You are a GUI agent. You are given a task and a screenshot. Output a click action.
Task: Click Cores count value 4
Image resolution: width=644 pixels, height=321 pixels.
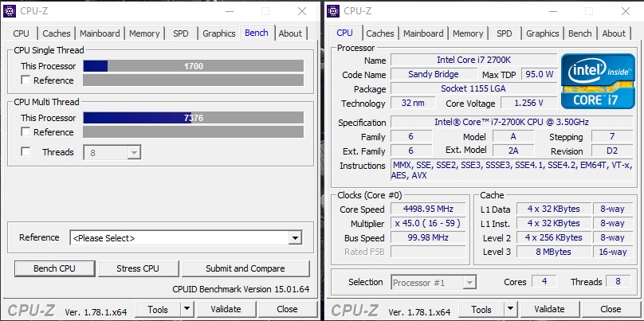pyautogui.click(x=544, y=282)
